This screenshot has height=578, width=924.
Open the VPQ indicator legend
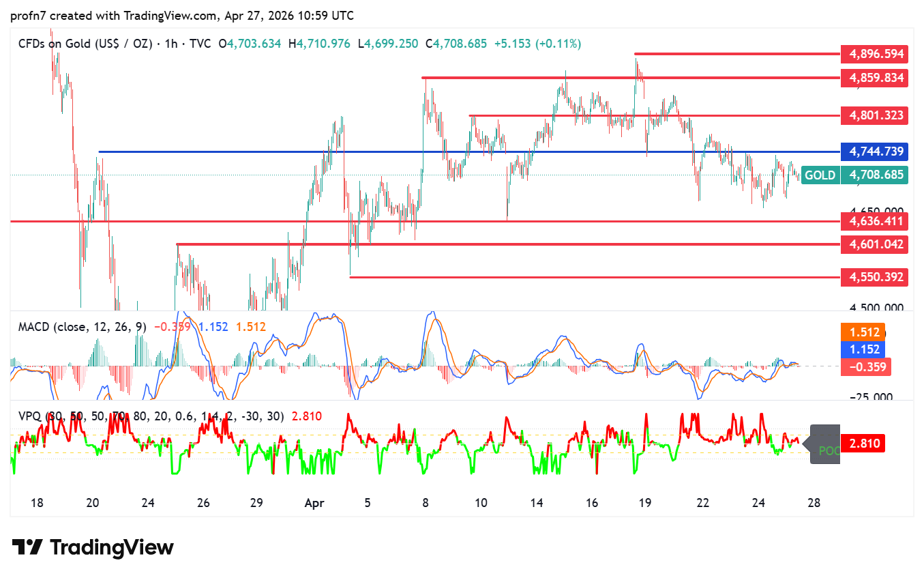[151, 416]
